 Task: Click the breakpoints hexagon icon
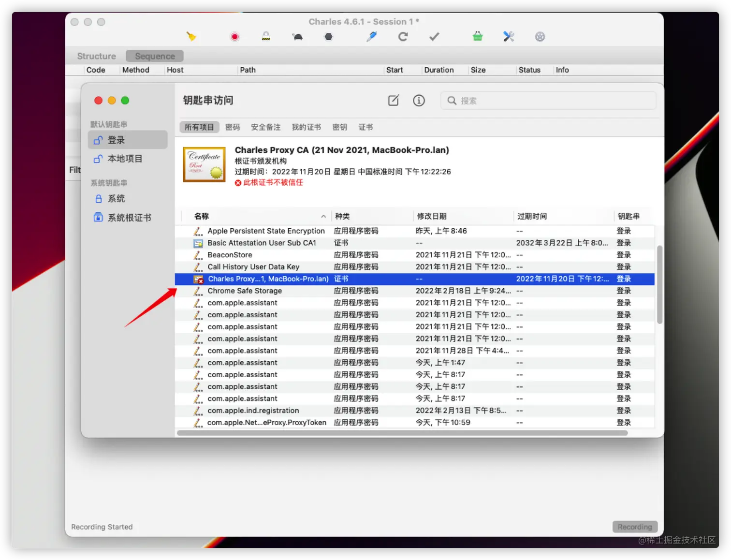point(329,37)
